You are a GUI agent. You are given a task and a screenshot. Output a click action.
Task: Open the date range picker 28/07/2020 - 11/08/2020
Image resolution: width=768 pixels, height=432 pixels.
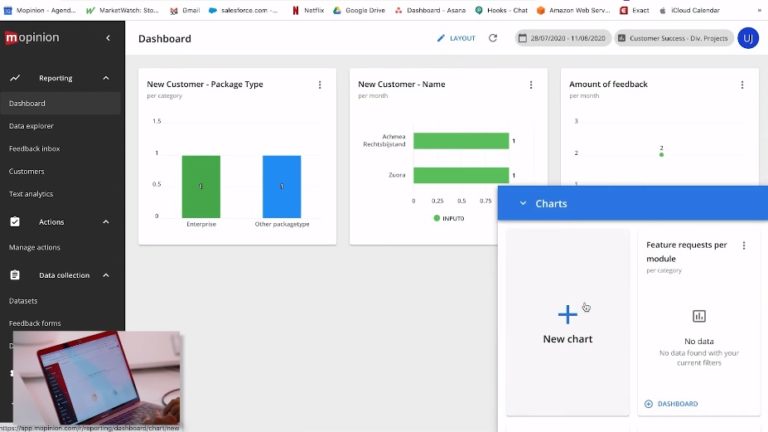[x=561, y=38]
